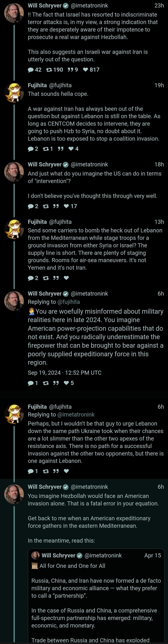Like Fujihita's "Perhaps, but I wouldn't" reply
Screen dimensions: 168x644
66,471
